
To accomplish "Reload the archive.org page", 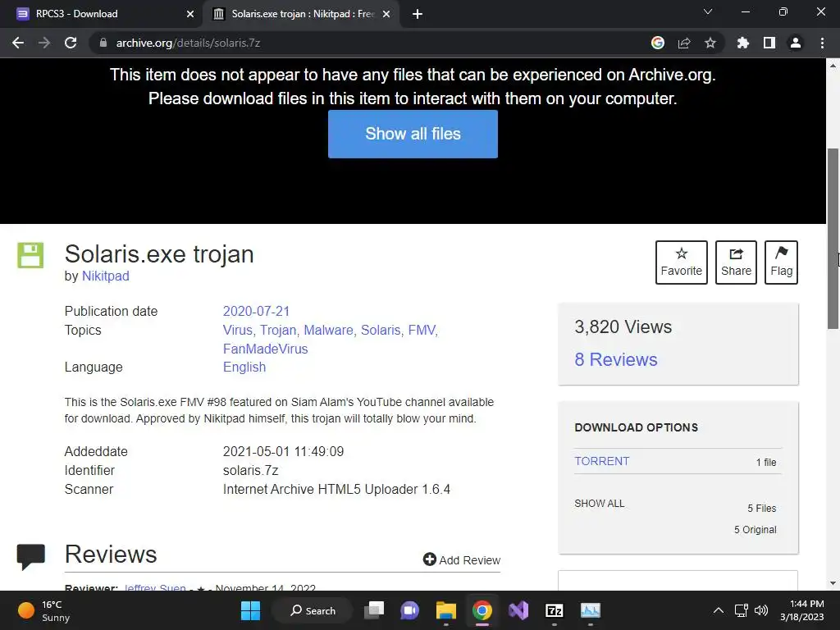I will tap(71, 43).
